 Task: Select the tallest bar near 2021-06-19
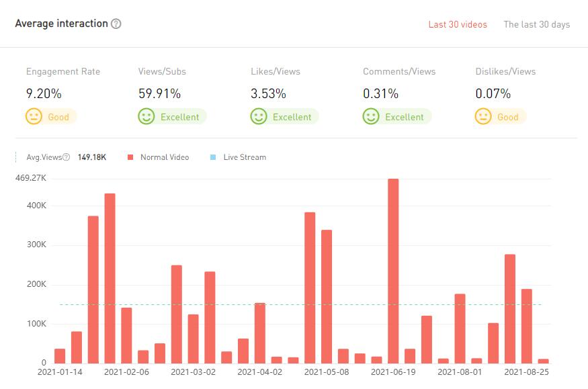click(393, 270)
